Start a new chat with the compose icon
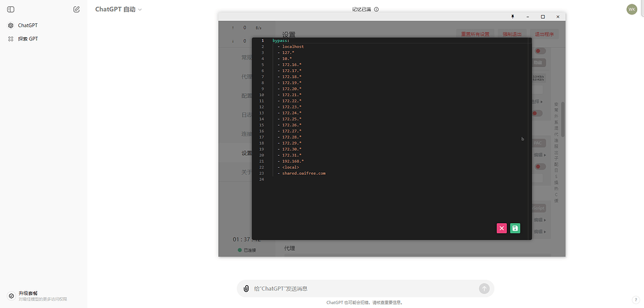 pos(76,9)
